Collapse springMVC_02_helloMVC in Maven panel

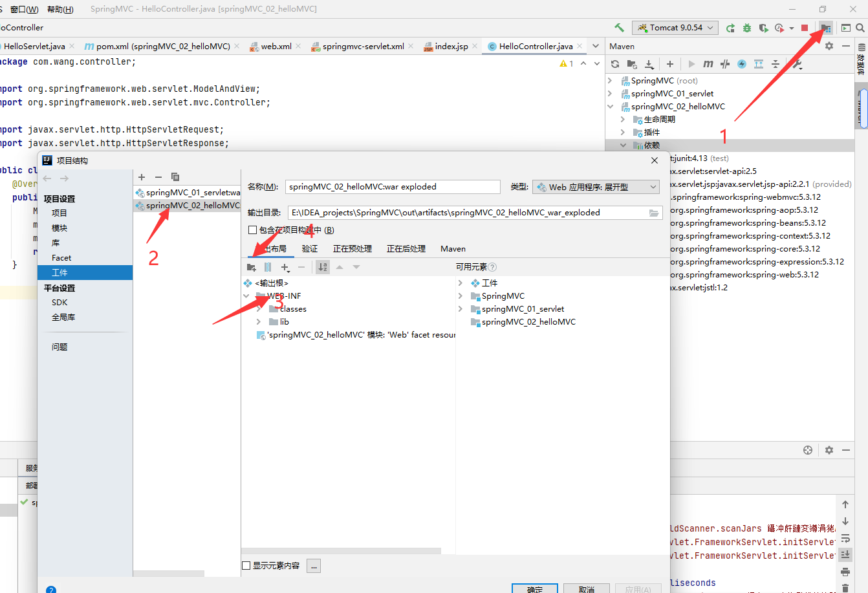(610, 107)
